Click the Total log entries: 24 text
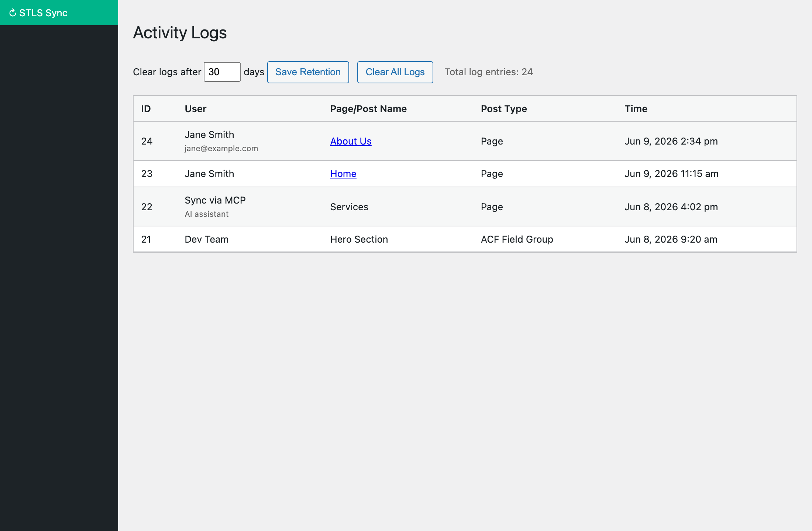812x531 pixels. [488, 72]
